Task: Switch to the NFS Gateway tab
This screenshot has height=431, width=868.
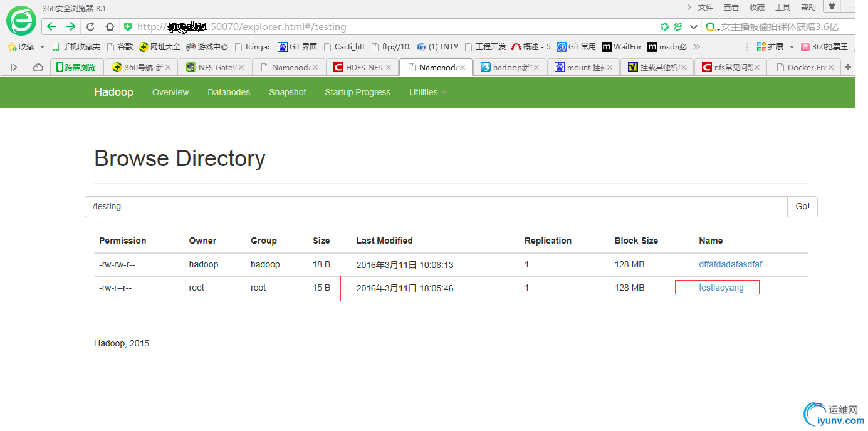Action: coord(214,67)
